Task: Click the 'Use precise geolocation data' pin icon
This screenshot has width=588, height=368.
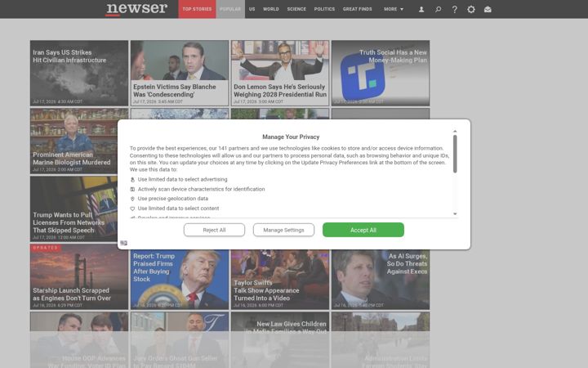Action: click(132, 199)
